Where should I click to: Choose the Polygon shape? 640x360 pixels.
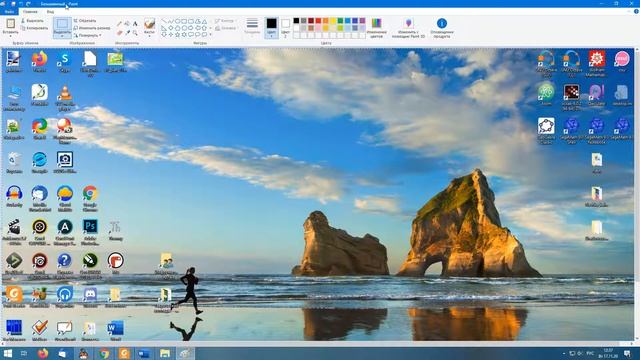198,21
